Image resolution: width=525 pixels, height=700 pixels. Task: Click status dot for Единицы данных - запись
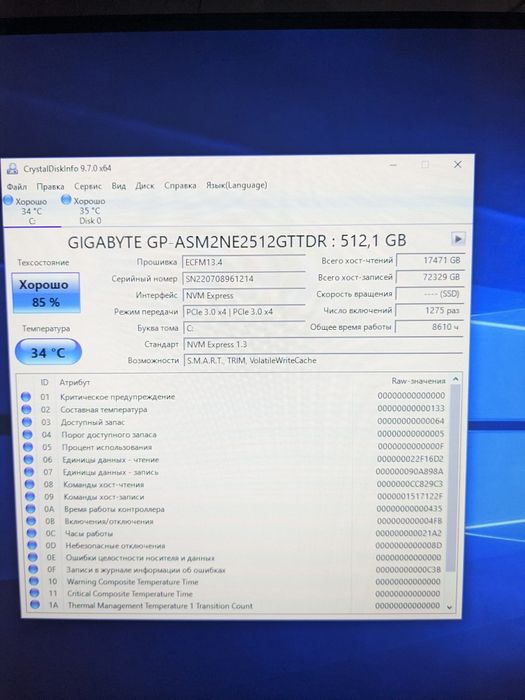29,472
